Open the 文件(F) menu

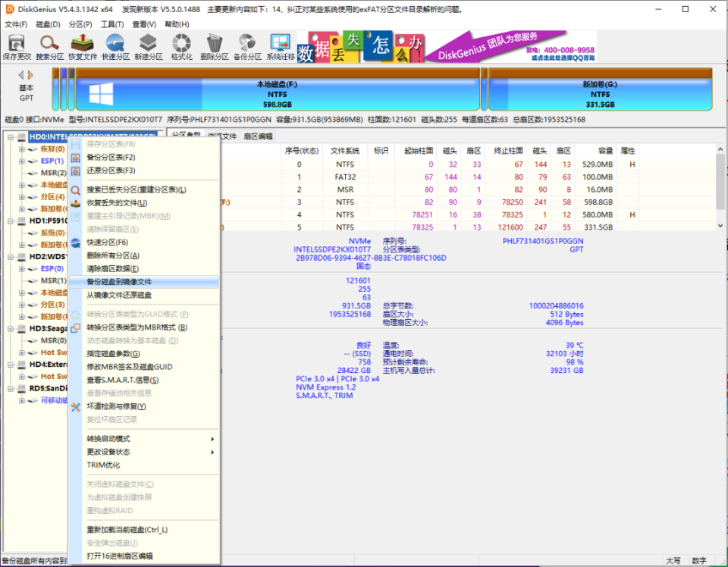[16, 24]
